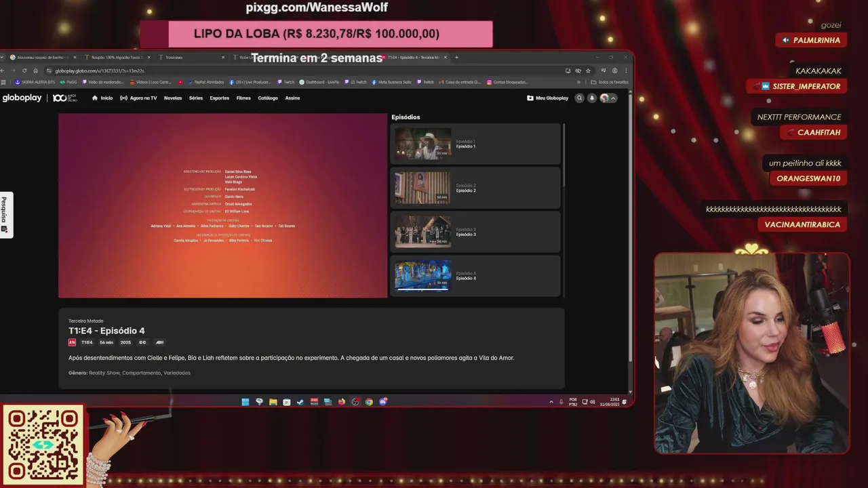Open Discord from taskbar

383,402
